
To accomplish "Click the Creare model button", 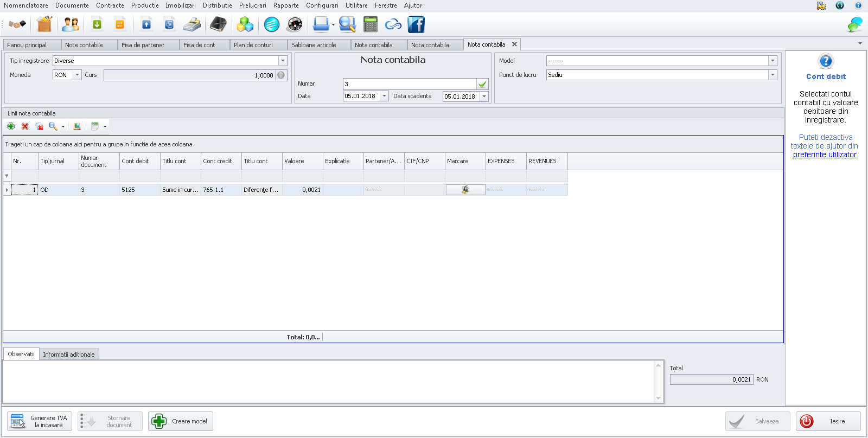I will 181,421.
